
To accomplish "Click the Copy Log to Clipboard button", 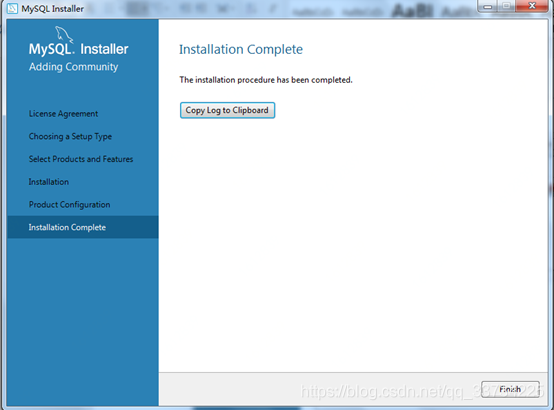I will pyautogui.click(x=227, y=110).
